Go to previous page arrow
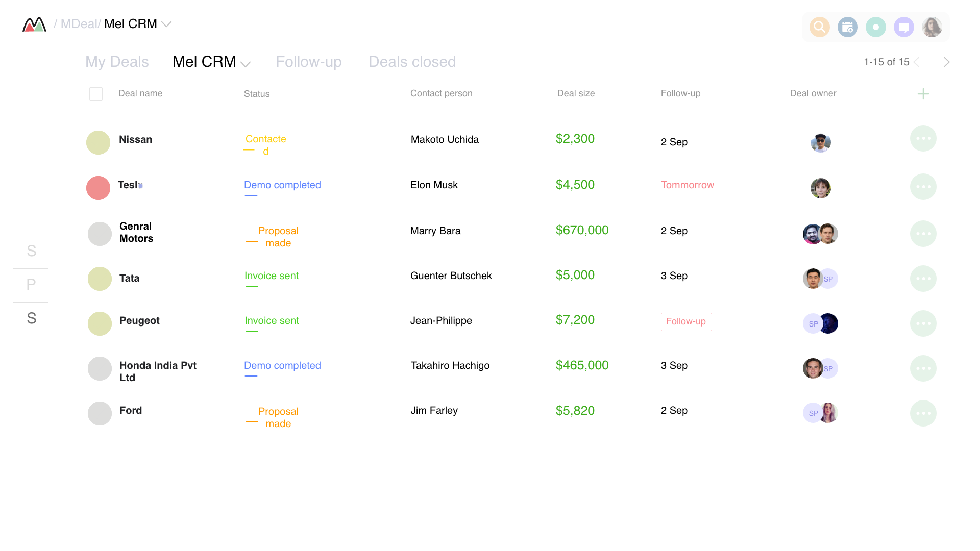The height and width of the screenshot is (551, 980). tap(917, 62)
